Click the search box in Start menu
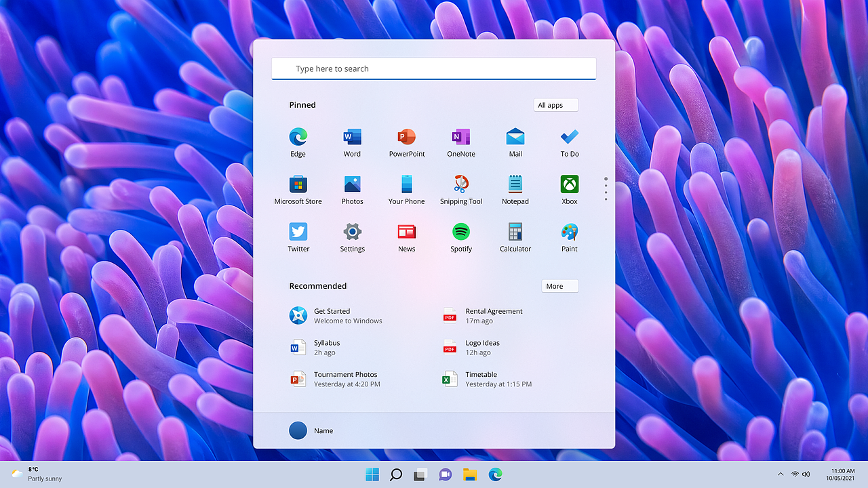868x488 pixels. [434, 68]
